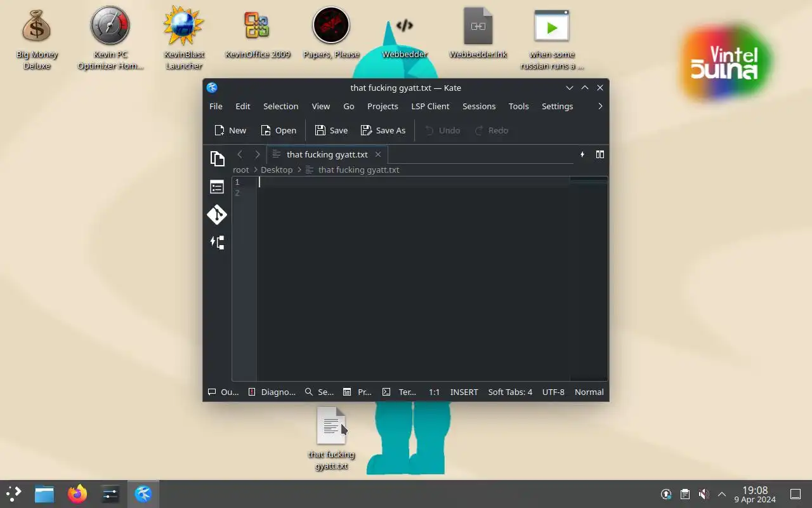Go back with the tab bar left chevron

pyautogui.click(x=240, y=154)
